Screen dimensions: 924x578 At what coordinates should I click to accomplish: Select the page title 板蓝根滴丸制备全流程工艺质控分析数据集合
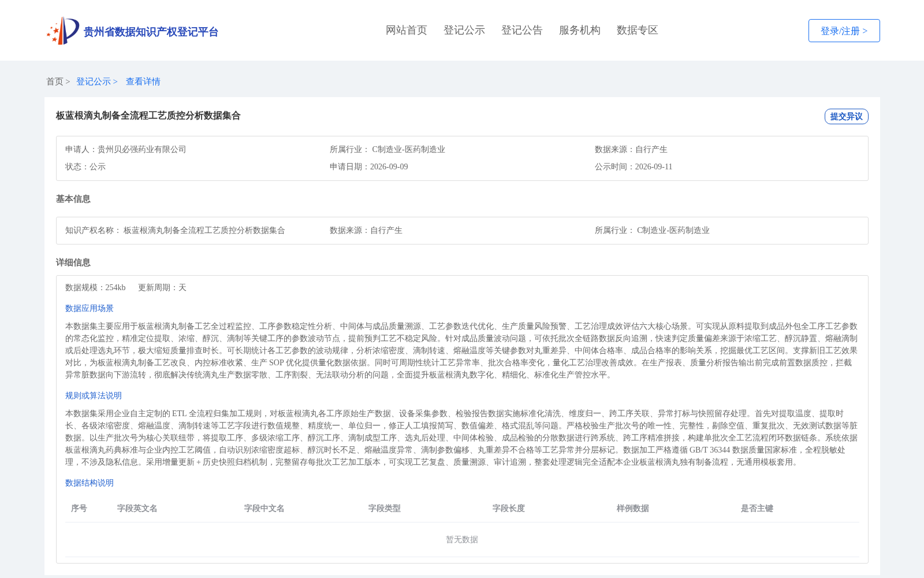coord(148,116)
